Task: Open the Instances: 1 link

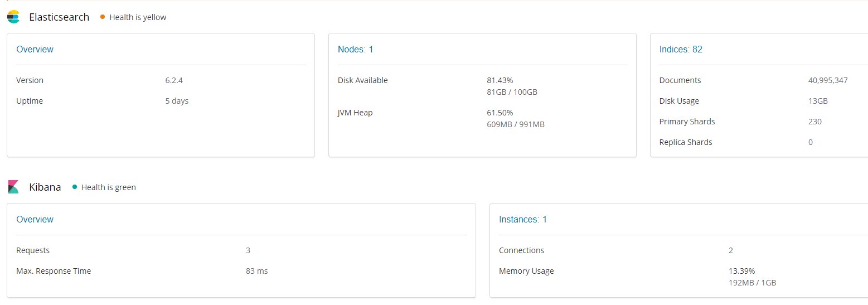Action: pyautogui.click(x=523, y=219)
